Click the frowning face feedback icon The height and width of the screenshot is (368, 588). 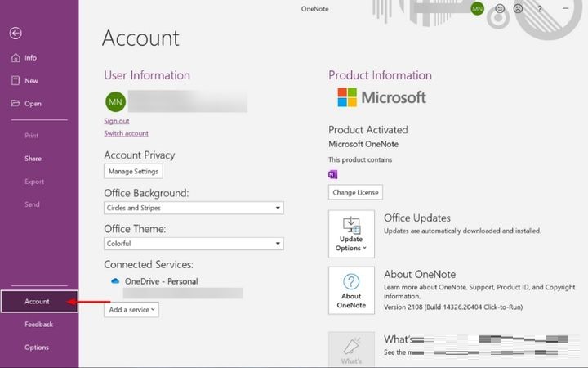coord(519,8)
